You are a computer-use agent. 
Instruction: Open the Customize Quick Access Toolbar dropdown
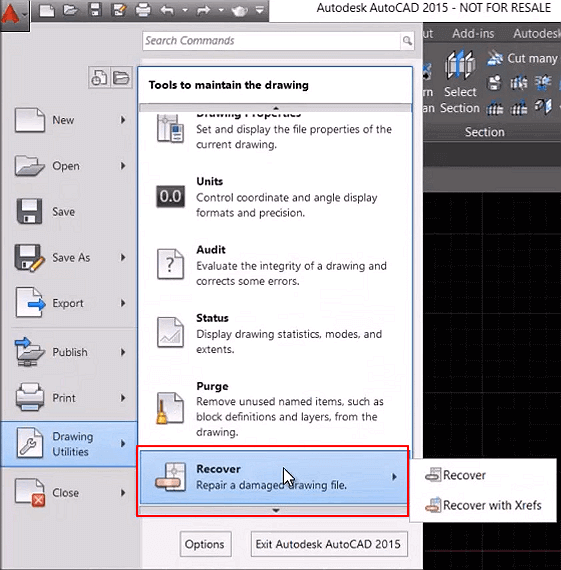click(260, 10)
